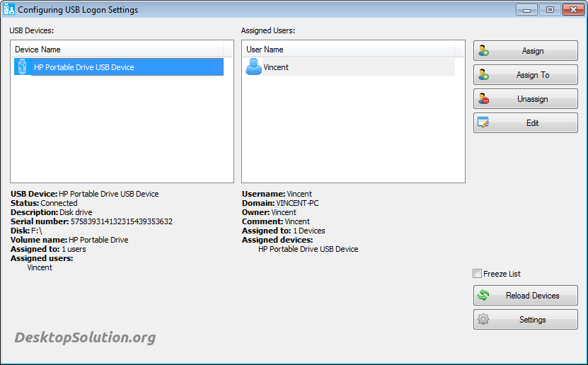Click the User Name column header
The image size is (588, 365).
[349, 49]
